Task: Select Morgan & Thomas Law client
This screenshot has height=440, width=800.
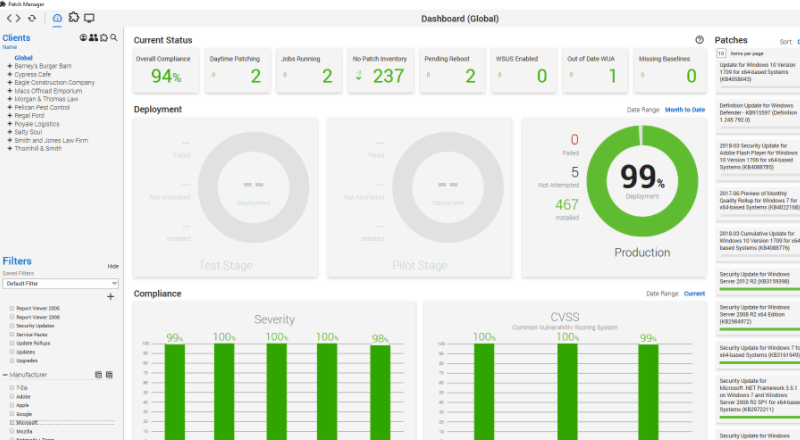Action: click(46, 99)
